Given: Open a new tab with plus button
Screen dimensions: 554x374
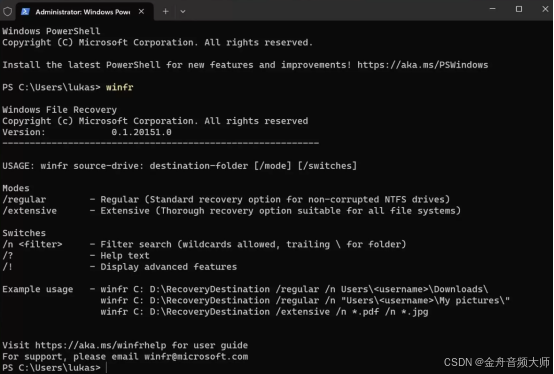Looking at the screenshot, I should (x=165, y=11).
